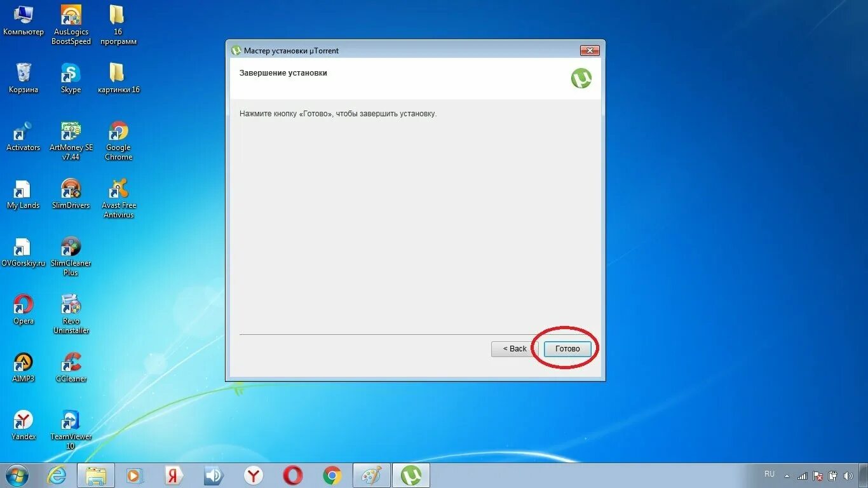Open the Windows Start menu orb

pyautogui.click(x=17, y=475)
